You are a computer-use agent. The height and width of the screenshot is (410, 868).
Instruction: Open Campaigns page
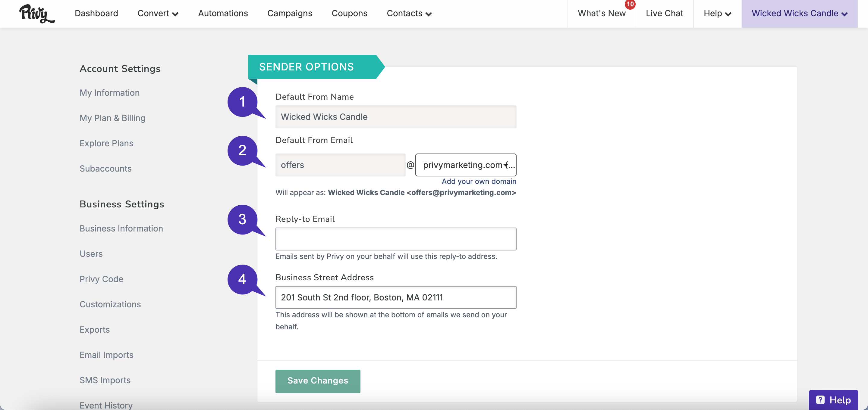pos(289,14)
